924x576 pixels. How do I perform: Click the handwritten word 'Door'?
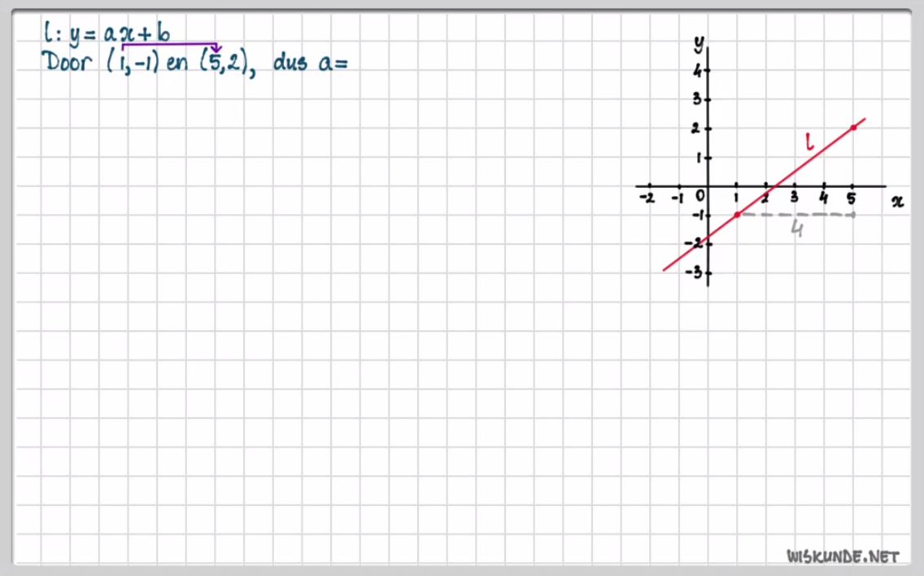[x=68, y=61]
